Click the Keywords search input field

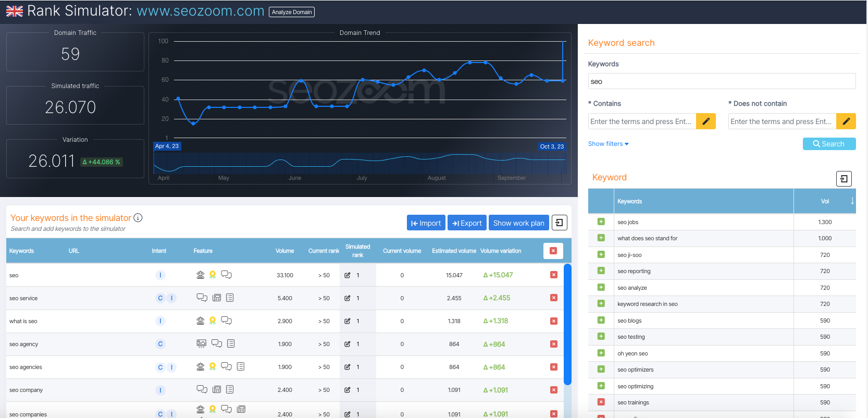point(722,81)
